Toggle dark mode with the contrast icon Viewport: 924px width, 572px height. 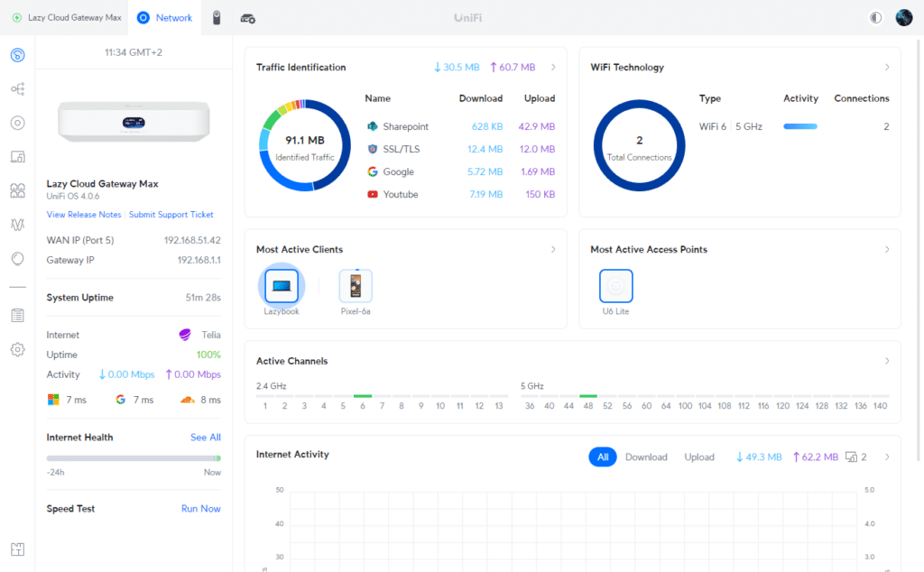(x=874, y=17)
